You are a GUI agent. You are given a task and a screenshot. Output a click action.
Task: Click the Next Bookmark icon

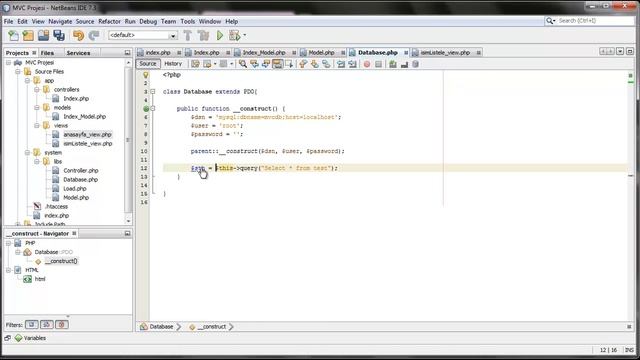point(314,64)
